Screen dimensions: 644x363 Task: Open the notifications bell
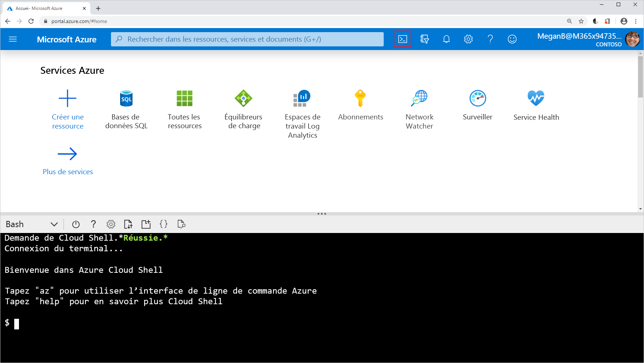tap(446, 39)
